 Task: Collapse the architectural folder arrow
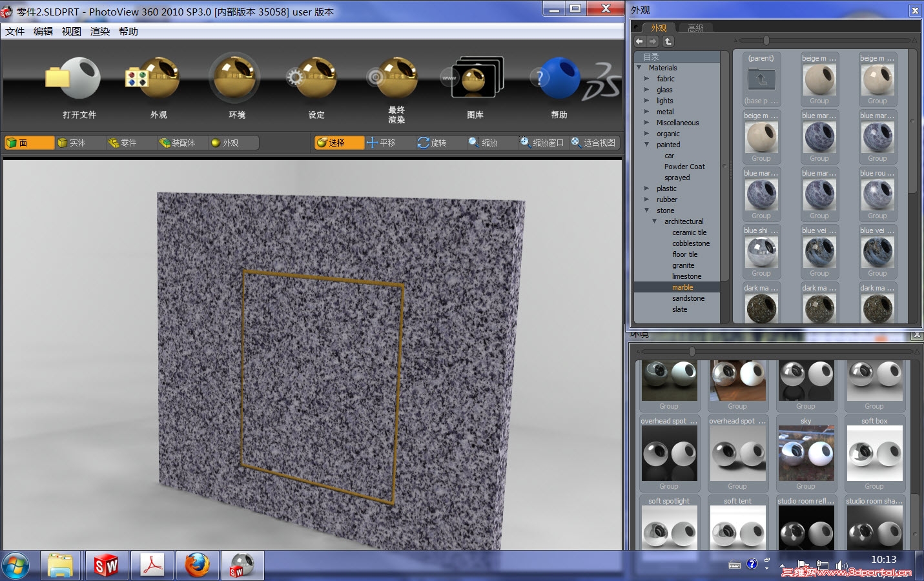654,221
